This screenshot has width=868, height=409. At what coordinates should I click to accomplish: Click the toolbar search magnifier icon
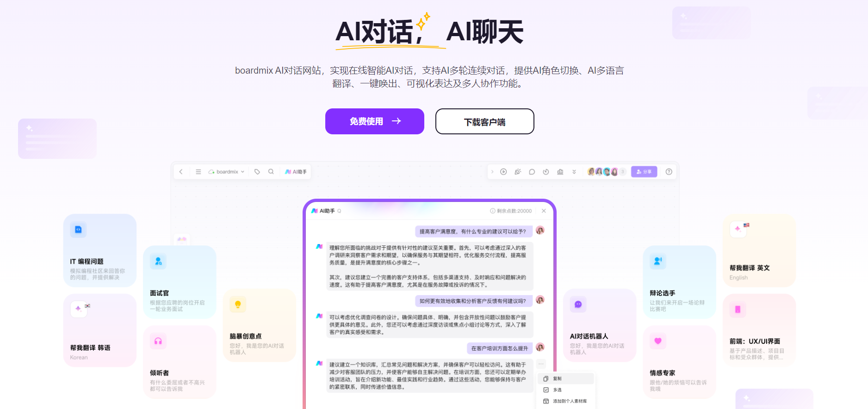pos(271,172)
